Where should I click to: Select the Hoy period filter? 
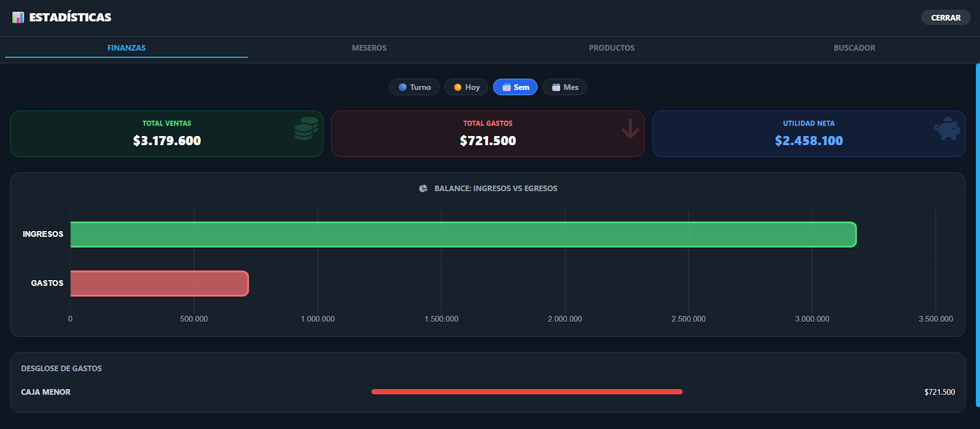point(467,87)
